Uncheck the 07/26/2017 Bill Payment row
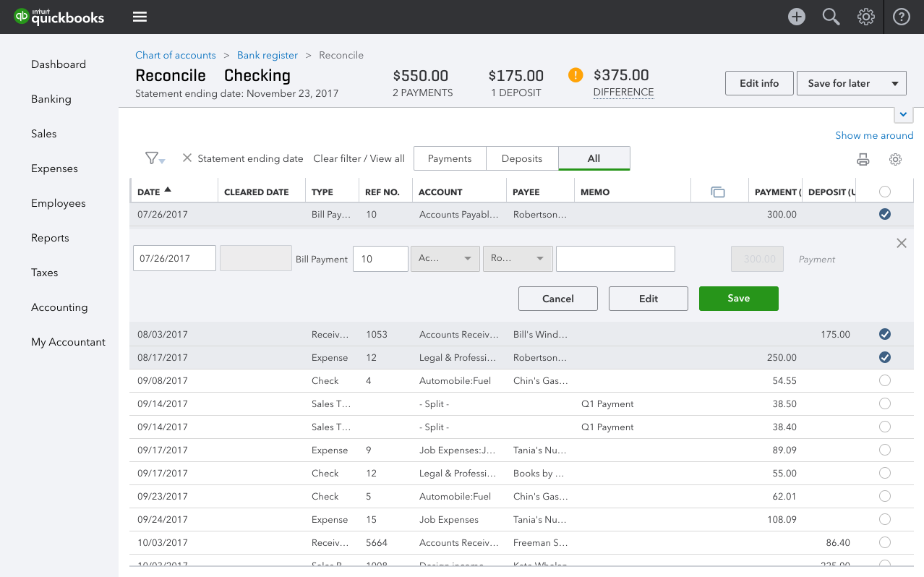Screen dimensions: 924x577 tap(885, 214)
